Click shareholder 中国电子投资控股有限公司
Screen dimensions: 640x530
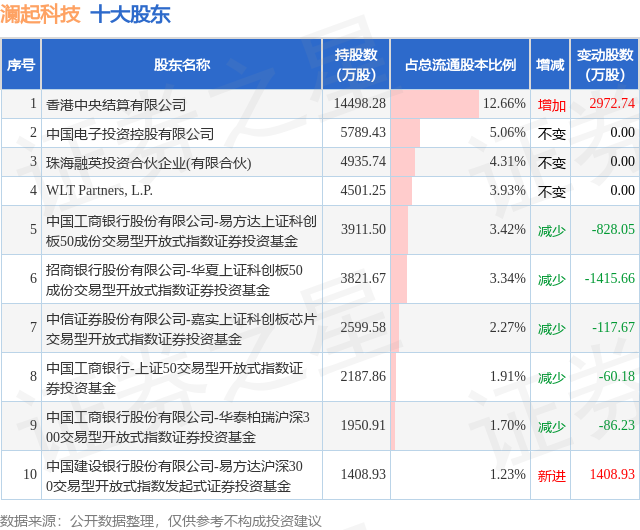click(130, 134)
